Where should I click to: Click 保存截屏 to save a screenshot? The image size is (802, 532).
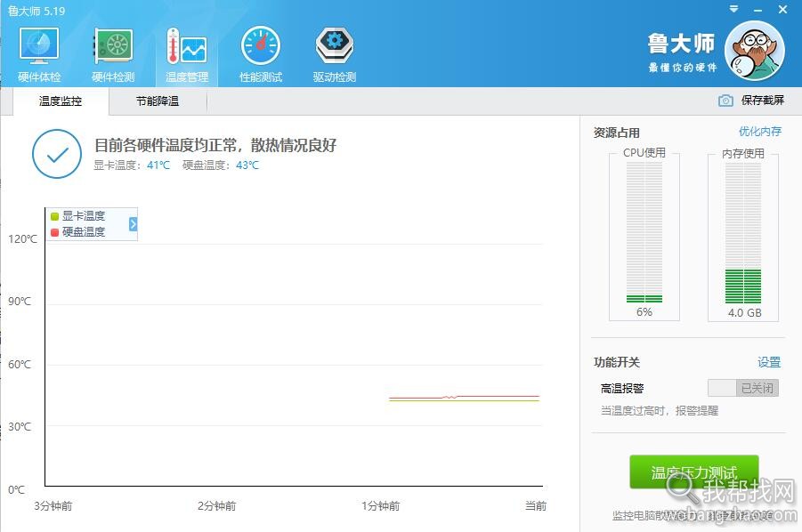[763, 101]
